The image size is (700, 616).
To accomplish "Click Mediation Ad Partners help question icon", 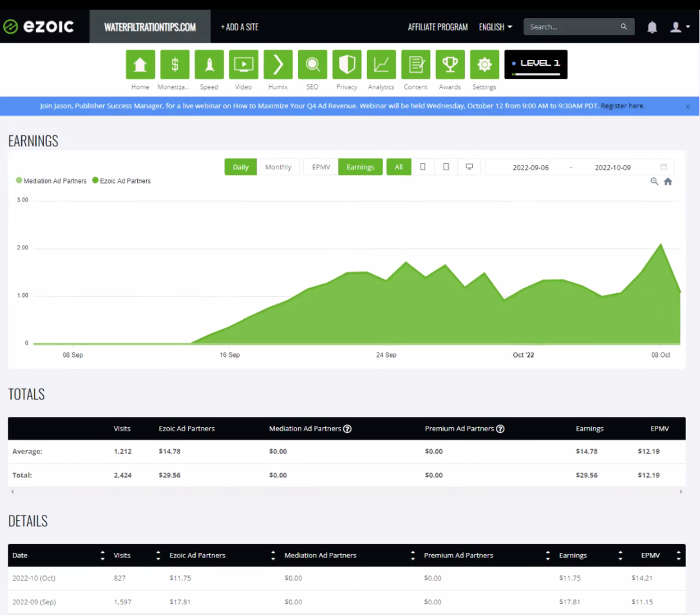I will point(347,429).
